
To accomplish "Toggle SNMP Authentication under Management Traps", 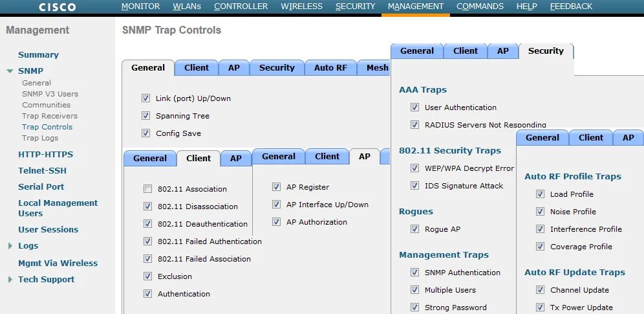I will click(414, 273).
